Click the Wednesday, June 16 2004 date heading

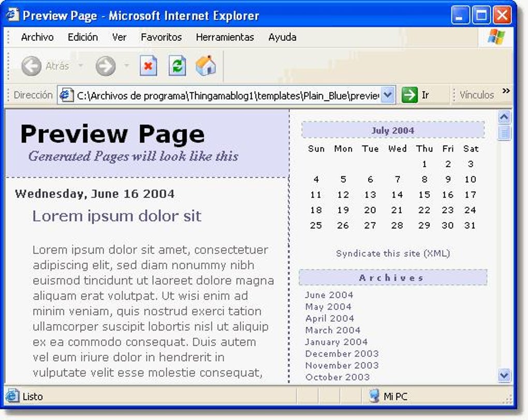pos(95,194)
